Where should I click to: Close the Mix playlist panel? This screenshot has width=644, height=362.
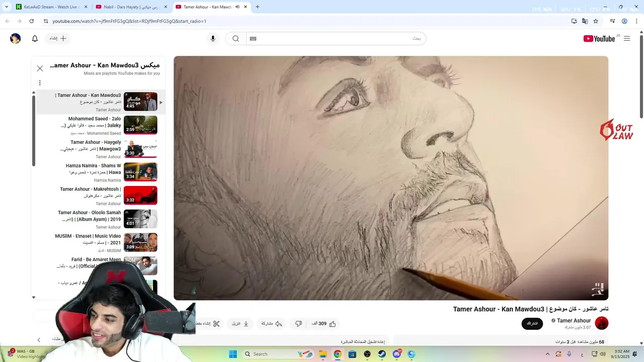40,68
